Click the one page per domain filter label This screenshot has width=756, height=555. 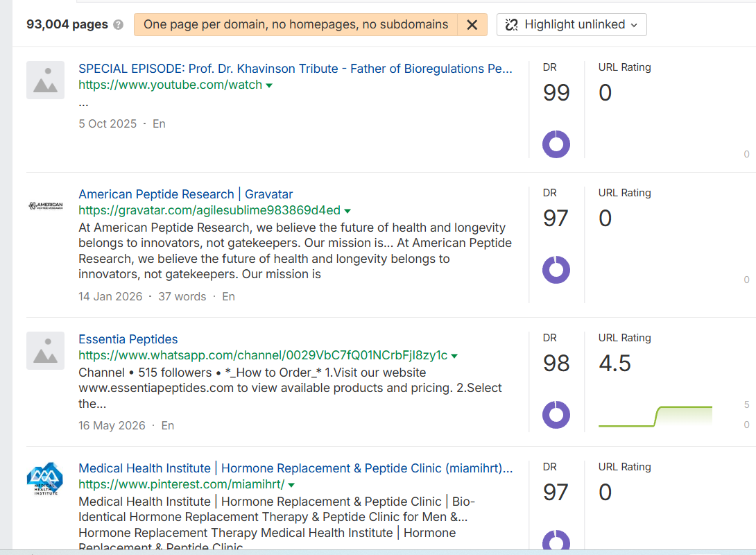[295, 24]
